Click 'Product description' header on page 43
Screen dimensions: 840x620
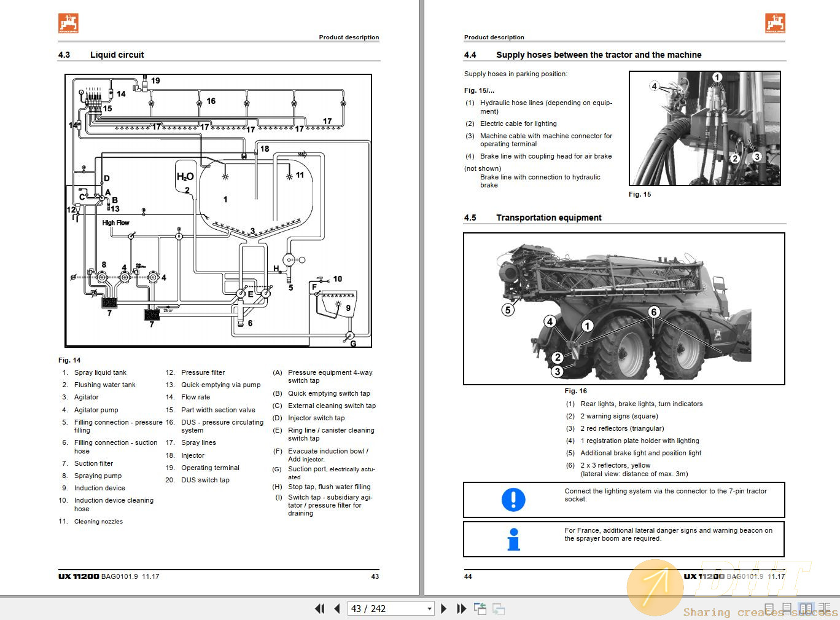pos(349,37)
